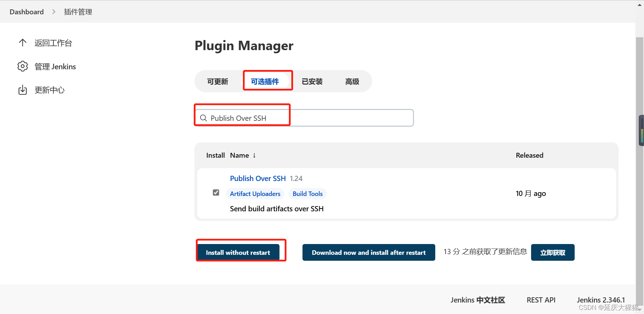This screenshot has height=314, width=644.
Task: Click the Plugin Manager heading
Action: 244,46
